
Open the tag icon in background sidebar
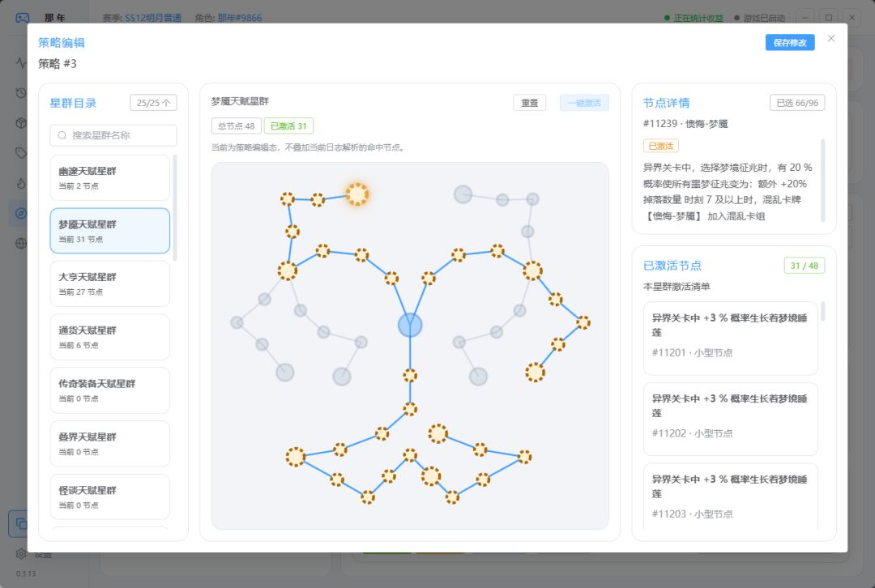pyautogui.click(x=20, y=153)
